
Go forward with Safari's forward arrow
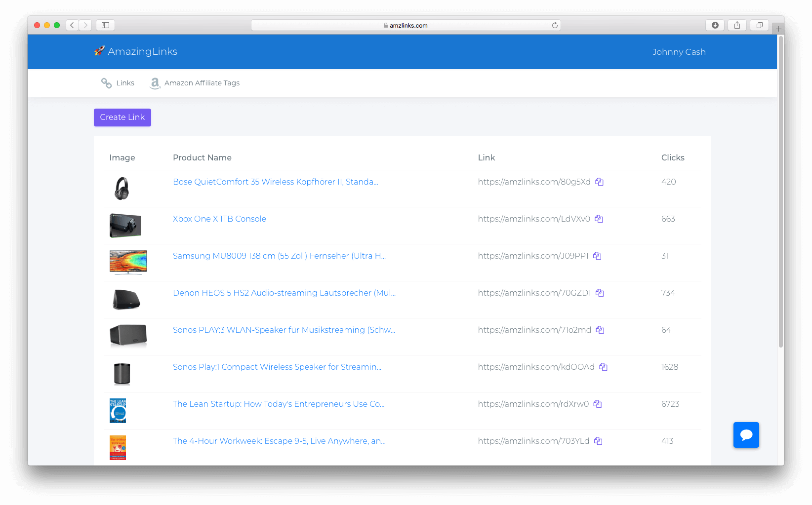point(85,25)
